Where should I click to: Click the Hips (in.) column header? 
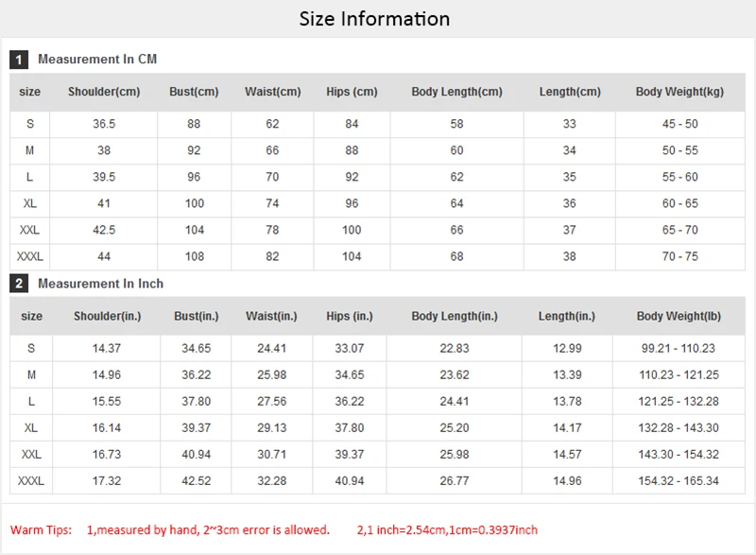coord(350,317)
